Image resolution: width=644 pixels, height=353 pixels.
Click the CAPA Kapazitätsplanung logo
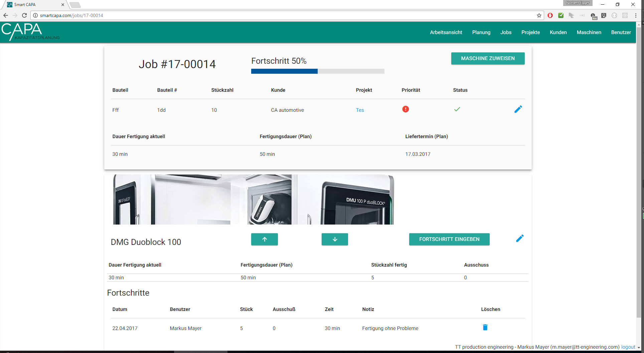[30, 32]
